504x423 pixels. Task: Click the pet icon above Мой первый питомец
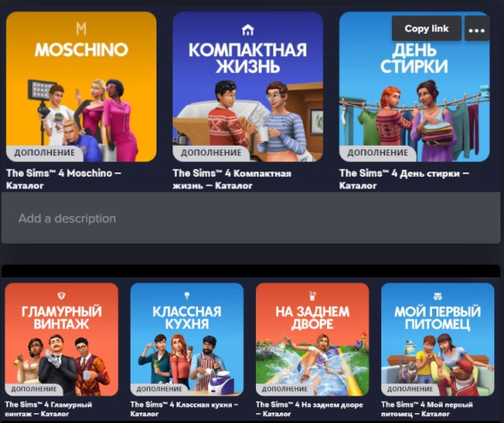click(x=437, y=295)
